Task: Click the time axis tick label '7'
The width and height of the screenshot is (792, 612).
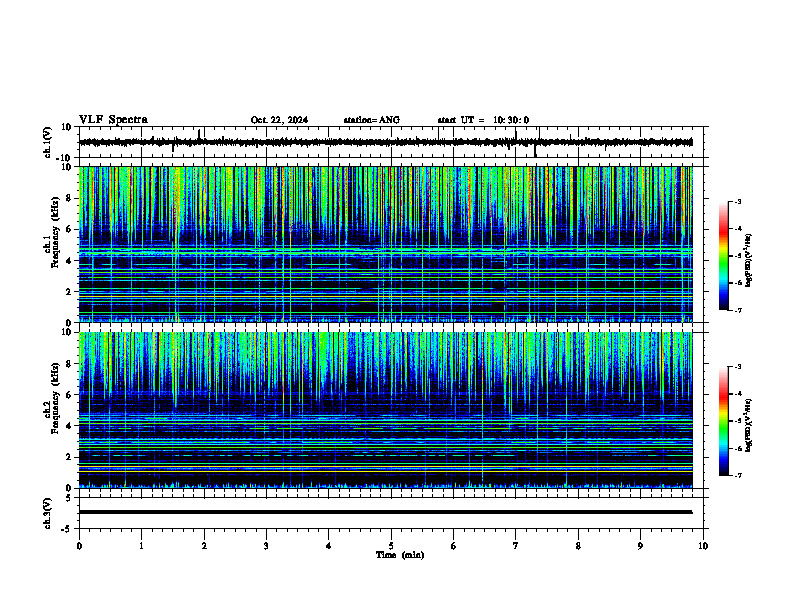Action: click(x=516, y=546)
